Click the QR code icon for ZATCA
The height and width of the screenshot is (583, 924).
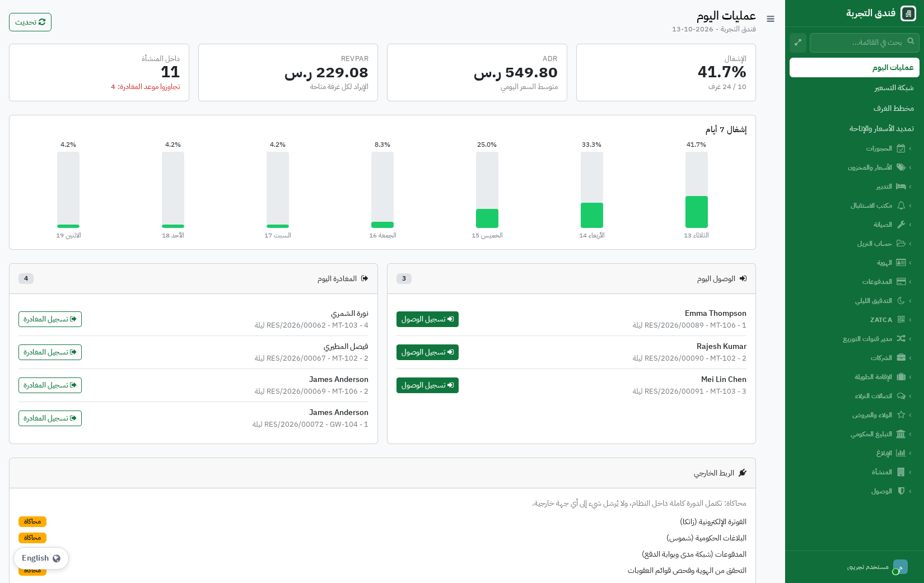point(901,320)
